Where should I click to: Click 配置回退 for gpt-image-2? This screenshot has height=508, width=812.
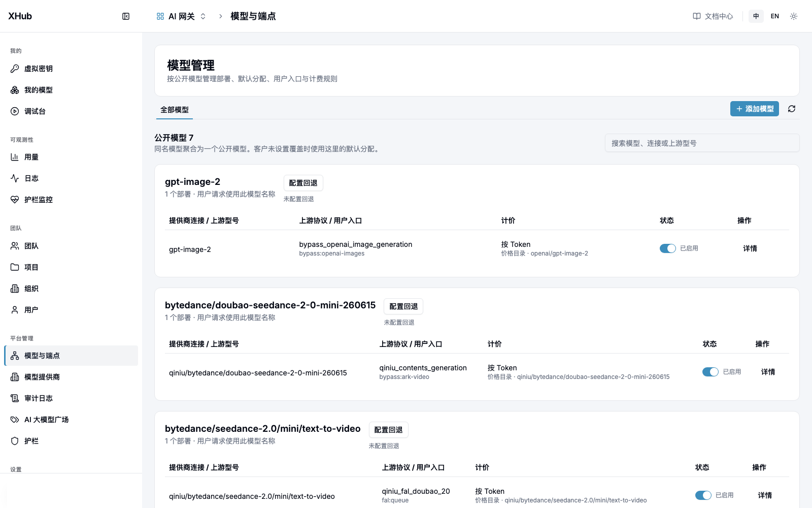pyautogui.click(x=303, y=183)
